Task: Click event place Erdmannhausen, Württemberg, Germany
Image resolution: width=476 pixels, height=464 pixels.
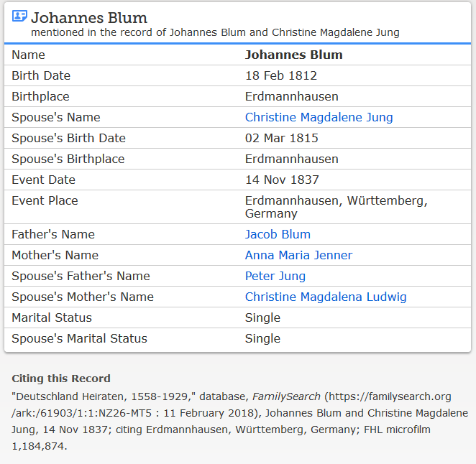Action: (336, 207)
